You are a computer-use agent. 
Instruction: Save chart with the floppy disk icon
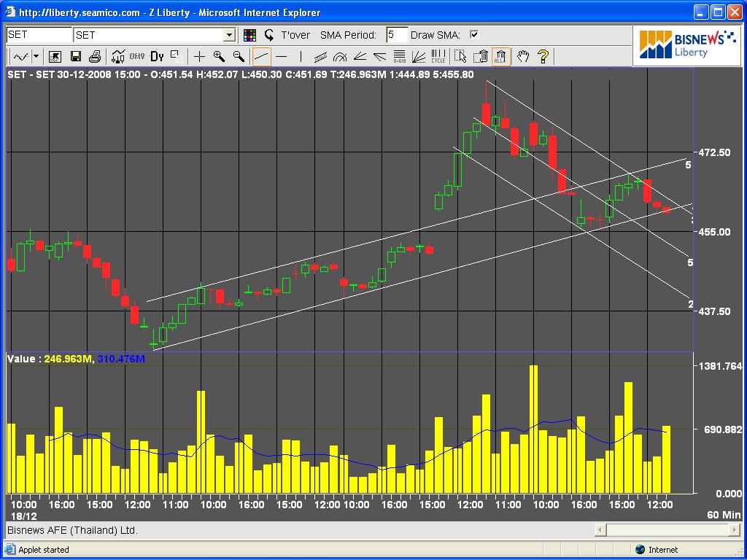tap(75, 57)
